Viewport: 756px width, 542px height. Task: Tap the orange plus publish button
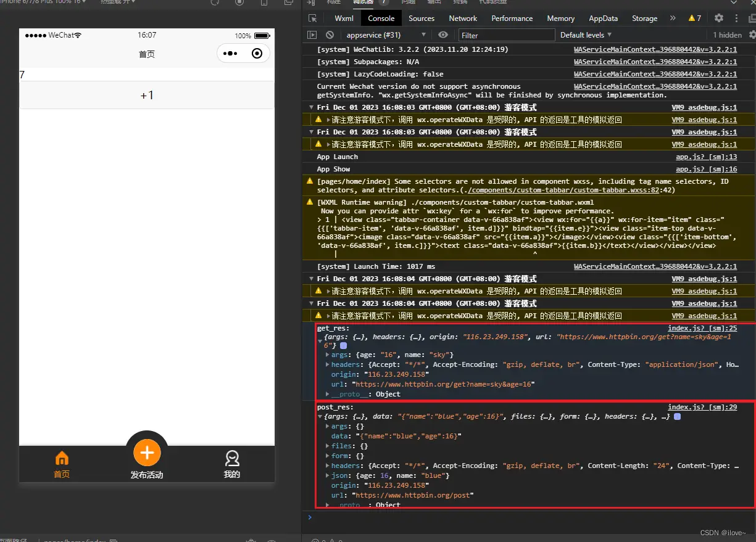[x=147, y=453]
